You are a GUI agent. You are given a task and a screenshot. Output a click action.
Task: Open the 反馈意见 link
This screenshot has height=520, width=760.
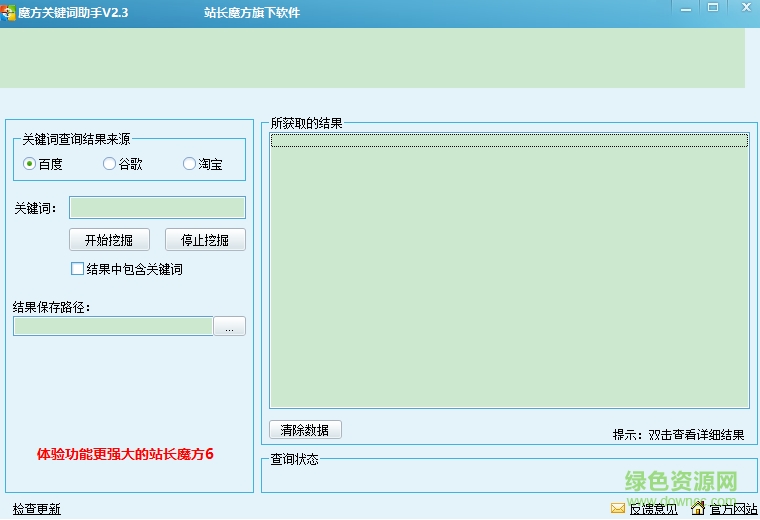653,509
